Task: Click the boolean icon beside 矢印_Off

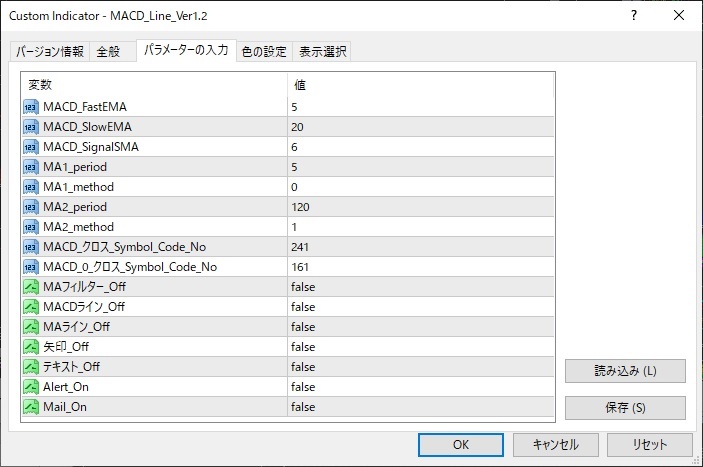Action: (30, 347)
